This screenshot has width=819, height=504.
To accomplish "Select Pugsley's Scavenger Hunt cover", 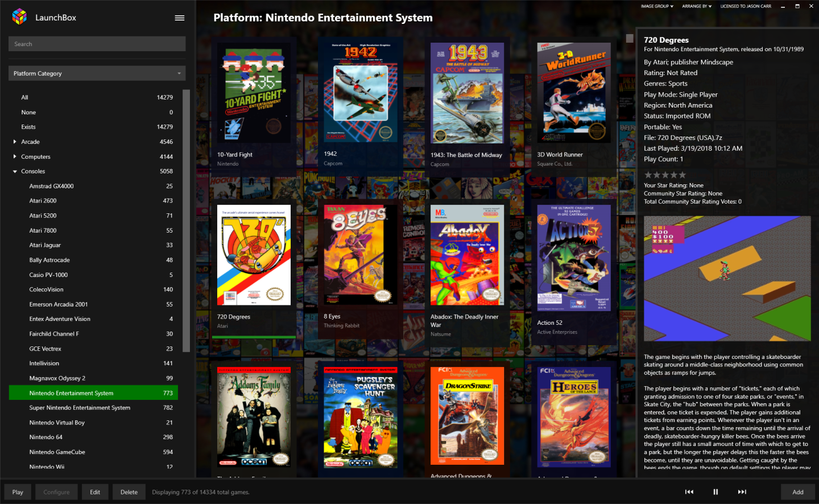I will [x=361, y=417].
